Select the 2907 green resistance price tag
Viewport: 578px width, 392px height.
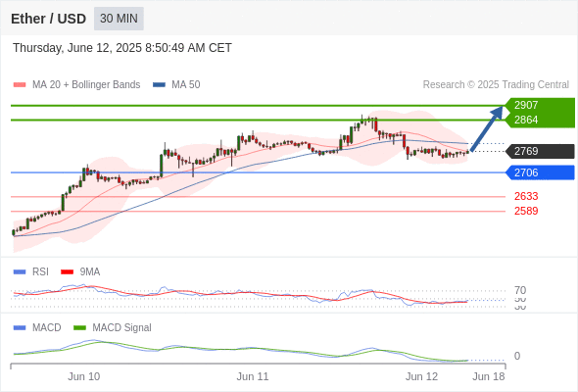coord(540,105)
